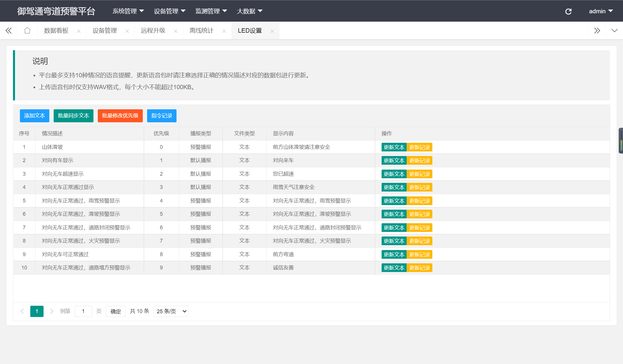
Task: Expand the 监测管理 menu
Action: click(211, 11)
